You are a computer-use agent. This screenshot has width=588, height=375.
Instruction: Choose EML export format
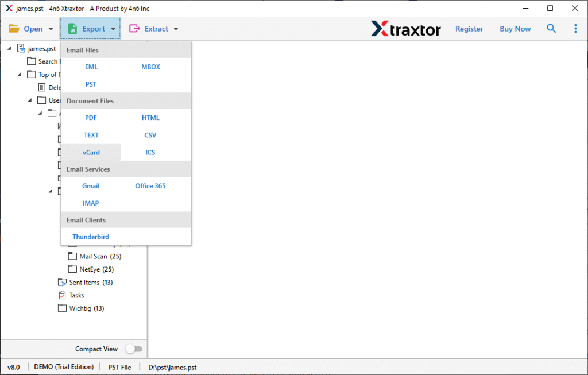point(91,67)
